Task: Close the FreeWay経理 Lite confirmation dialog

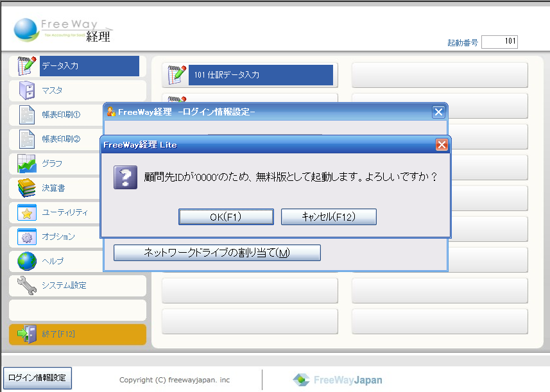Action: click(442, 144)
